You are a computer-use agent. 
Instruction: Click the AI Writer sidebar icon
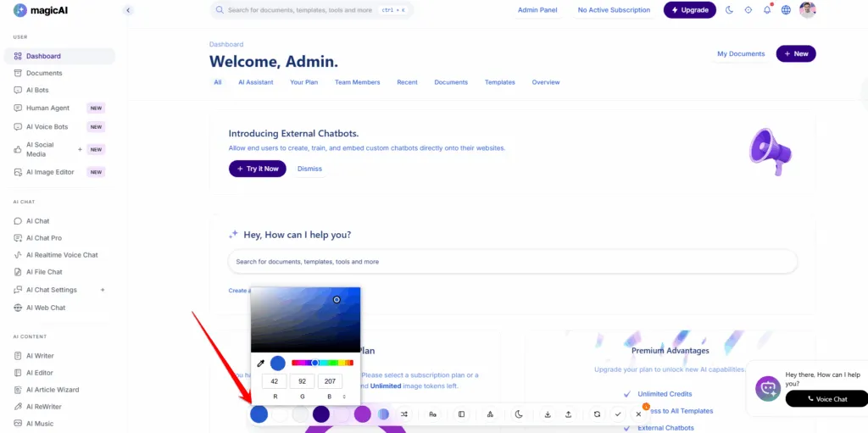pyautogui.click(x=18, y=356)
